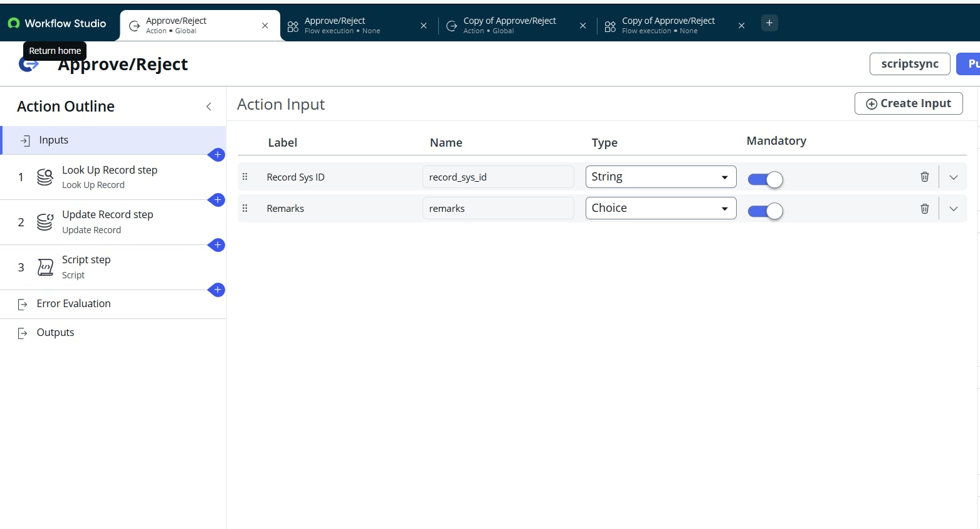Click plus icon below Script step
This screenshot has width=980, height=529.
point(217,290)
